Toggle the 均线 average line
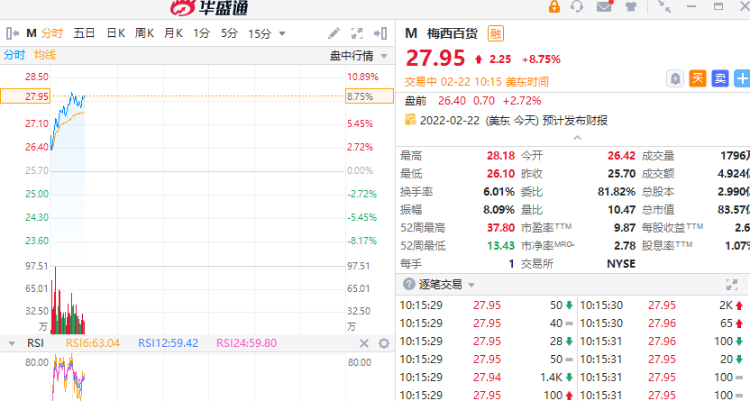The height and width of the screenshot is (401, 750). [x=44, y=55]
